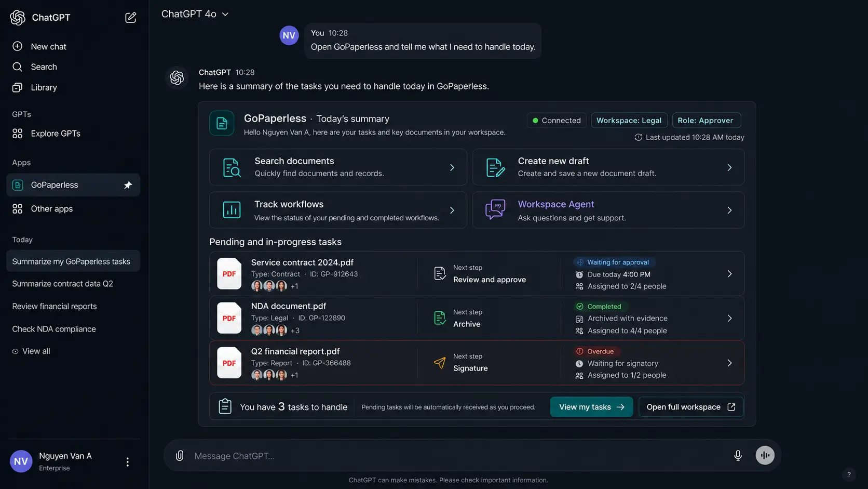Open the account options three-dot menu
Image resolution: width=868 pixels, height=489 pixels.
[x=127, y=461]
